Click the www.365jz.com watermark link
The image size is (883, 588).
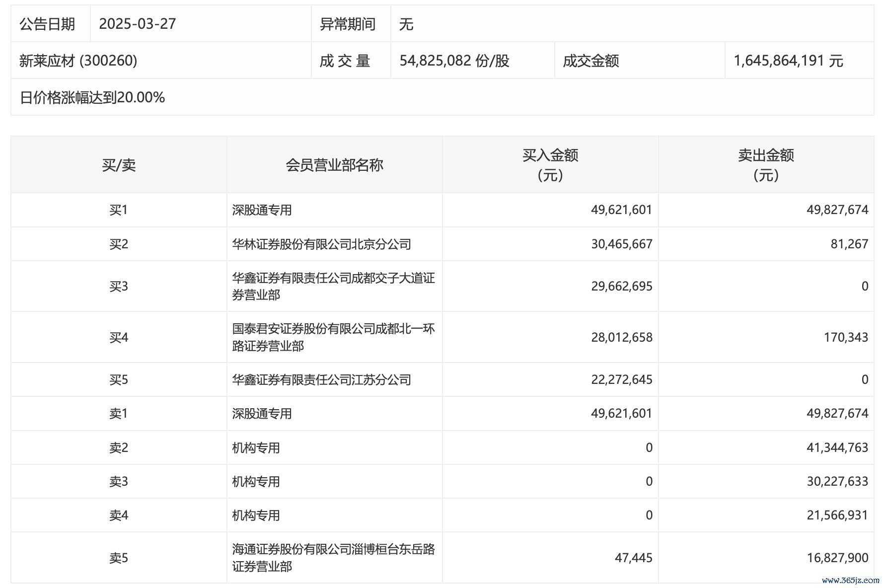coord(850,580)
